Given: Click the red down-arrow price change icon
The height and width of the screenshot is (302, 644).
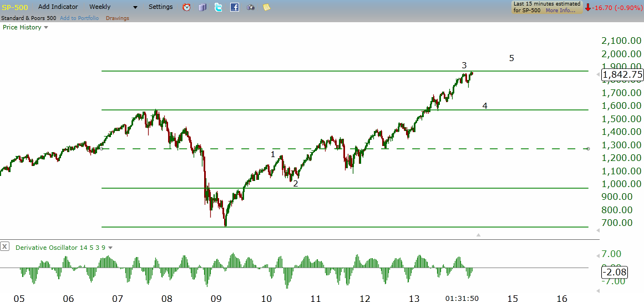Looking at the screenshot, I should (x=588, y=7).
